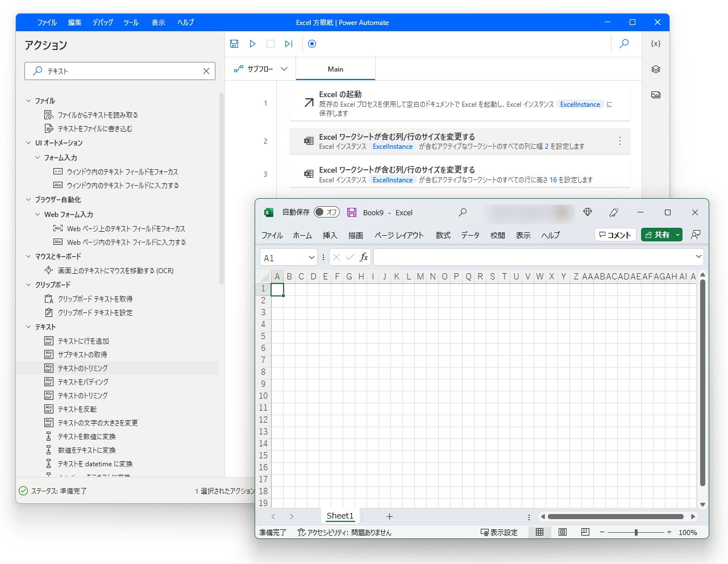Image resolution: width=728 pixels, height=564 pixels.
Task: Run the flow in Power Automate
Action: pos(252,44)
